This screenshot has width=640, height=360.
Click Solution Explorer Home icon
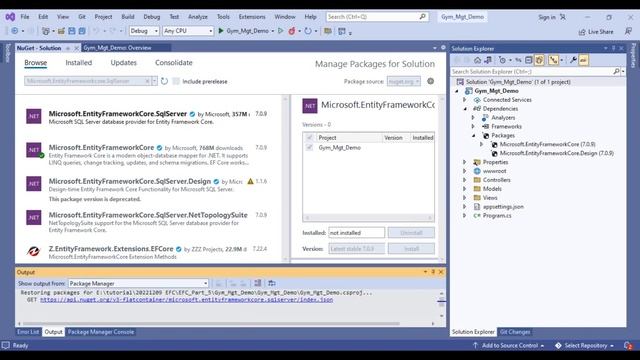click(x=477, y=60)
